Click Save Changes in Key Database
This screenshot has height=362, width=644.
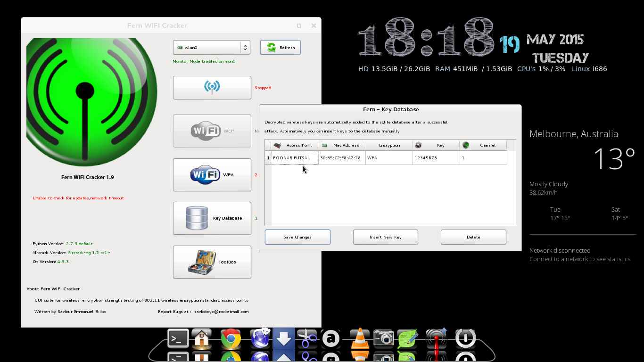[297, 237]
